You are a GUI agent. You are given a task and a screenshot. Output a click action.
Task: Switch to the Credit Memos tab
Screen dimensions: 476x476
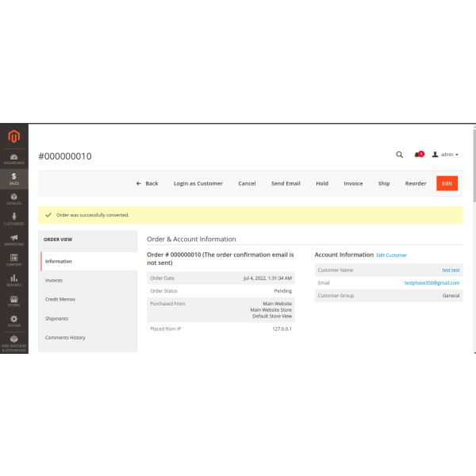(x=59, y=299)
